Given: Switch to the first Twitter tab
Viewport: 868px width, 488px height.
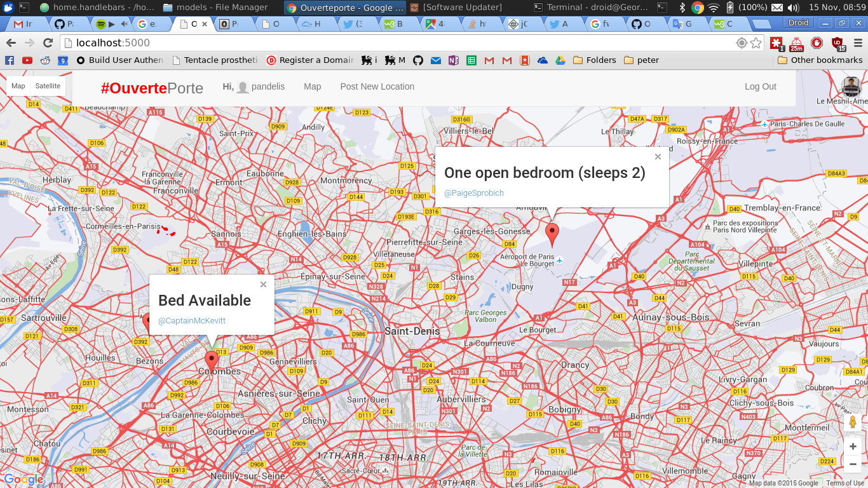Looking at the screenshot, I should click(x=354, y=24).
